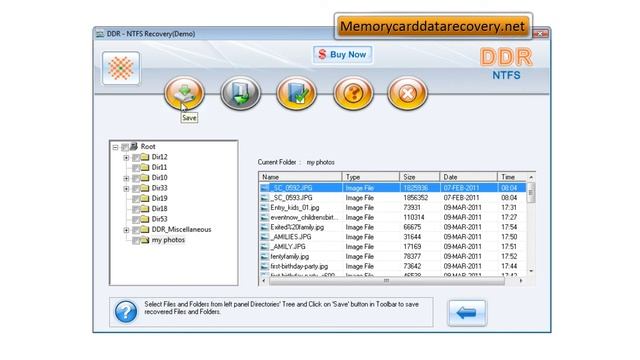Click the Dir11 folder icon
The height and width of the screenshot is (360, 640).
point(144,167)
